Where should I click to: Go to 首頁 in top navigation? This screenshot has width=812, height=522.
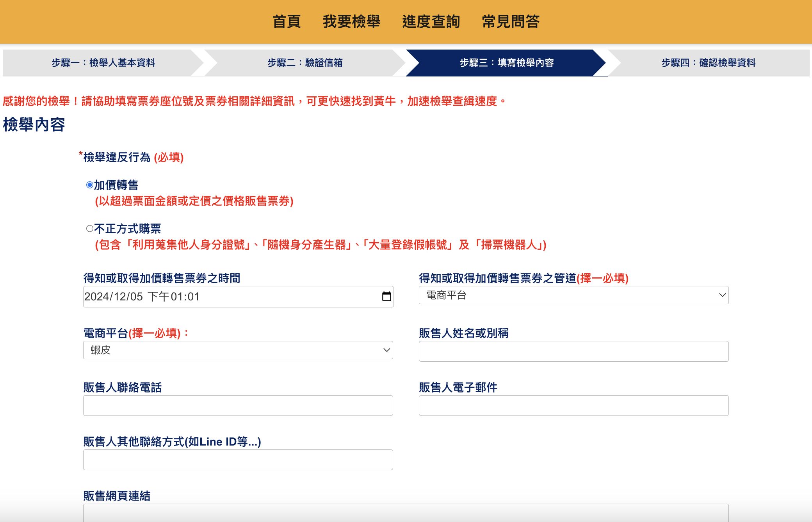tap(287, 21)
